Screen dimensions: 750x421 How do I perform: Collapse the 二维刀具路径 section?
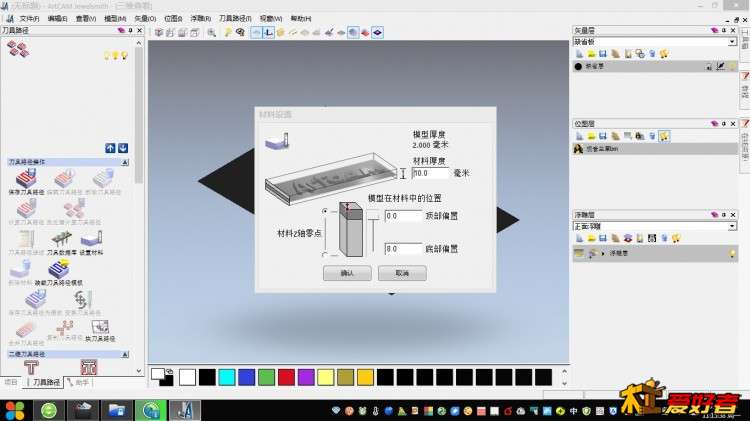125,355
